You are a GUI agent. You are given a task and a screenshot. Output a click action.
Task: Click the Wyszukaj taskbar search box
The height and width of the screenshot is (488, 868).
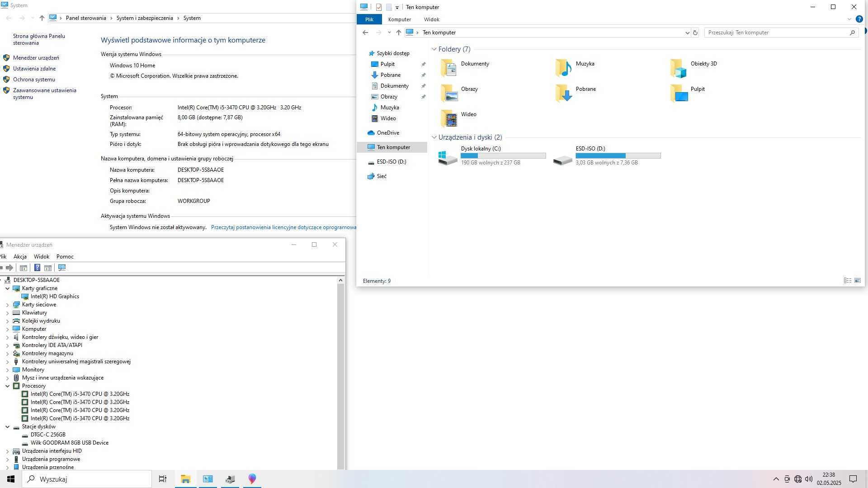87,479
